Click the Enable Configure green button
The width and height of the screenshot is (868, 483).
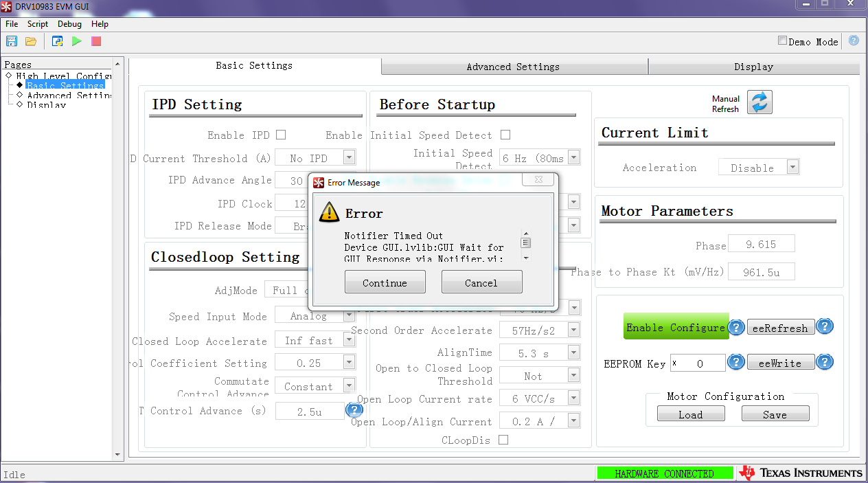(675, 326)
